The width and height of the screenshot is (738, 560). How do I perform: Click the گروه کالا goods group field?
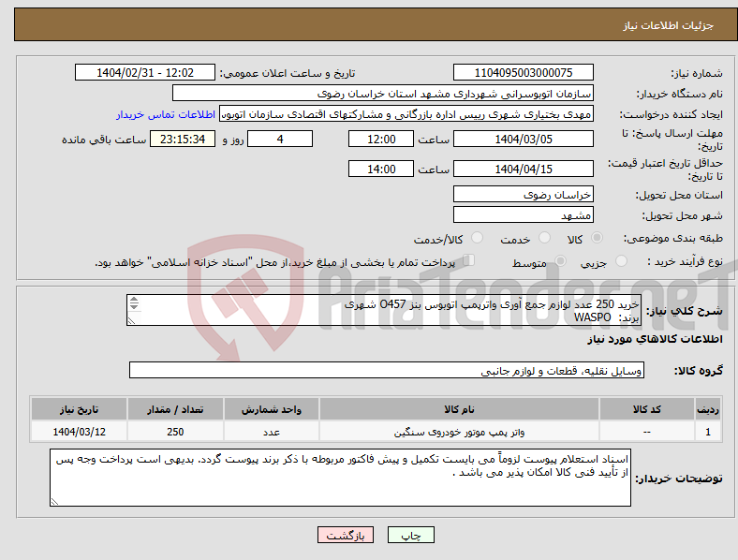387,370
